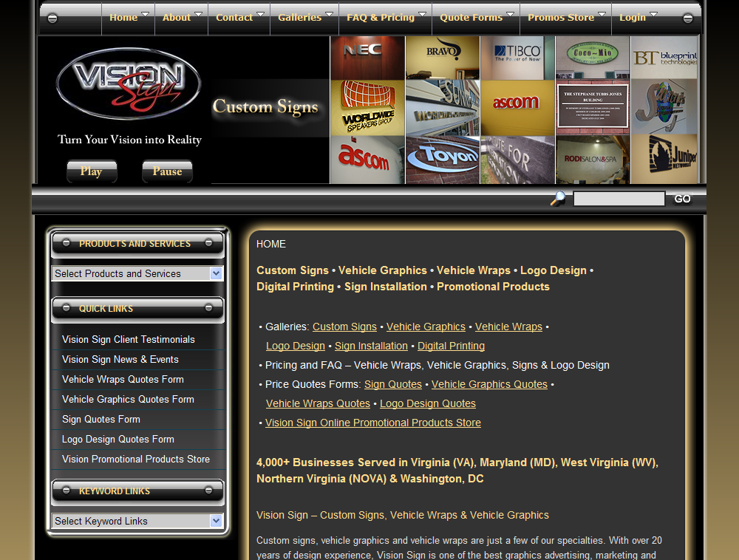Open FAQ & Pricing menu

click(x=386, y=17)
